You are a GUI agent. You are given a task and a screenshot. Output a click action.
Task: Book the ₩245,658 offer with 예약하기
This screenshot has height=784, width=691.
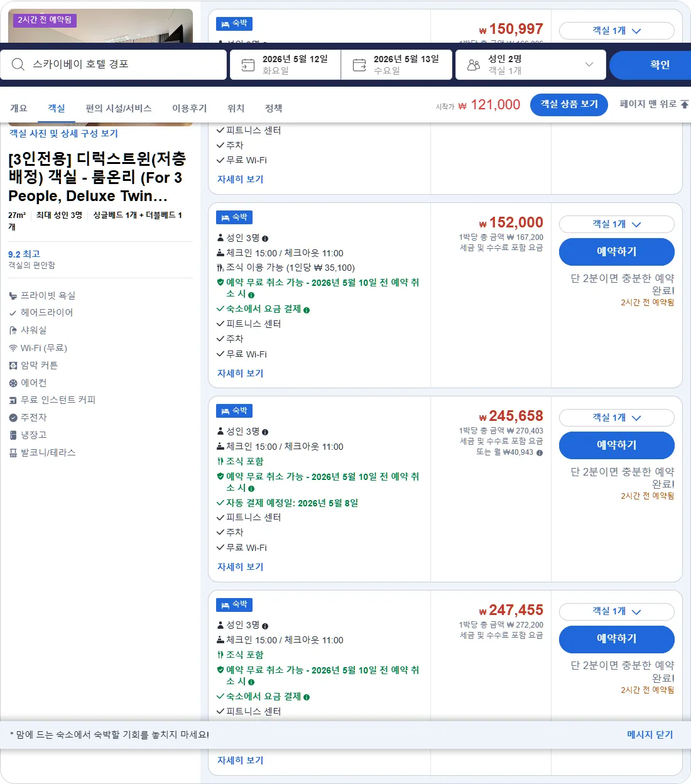[617, 445]
